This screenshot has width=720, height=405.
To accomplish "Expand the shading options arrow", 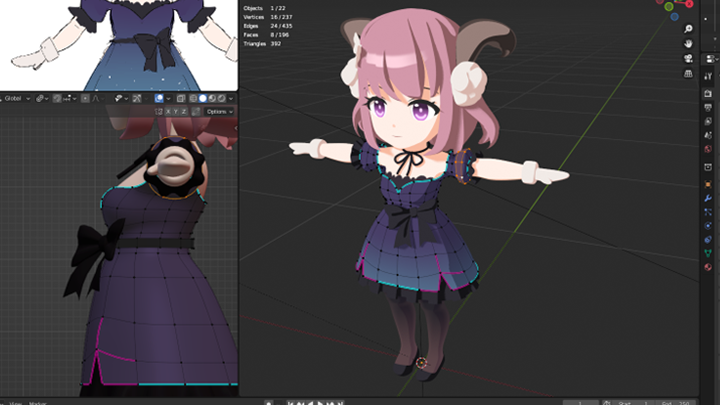I will click(231, 98).
